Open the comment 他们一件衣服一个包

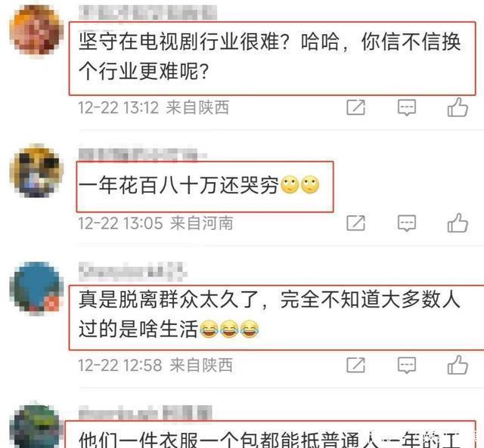(x=270, y=440)
